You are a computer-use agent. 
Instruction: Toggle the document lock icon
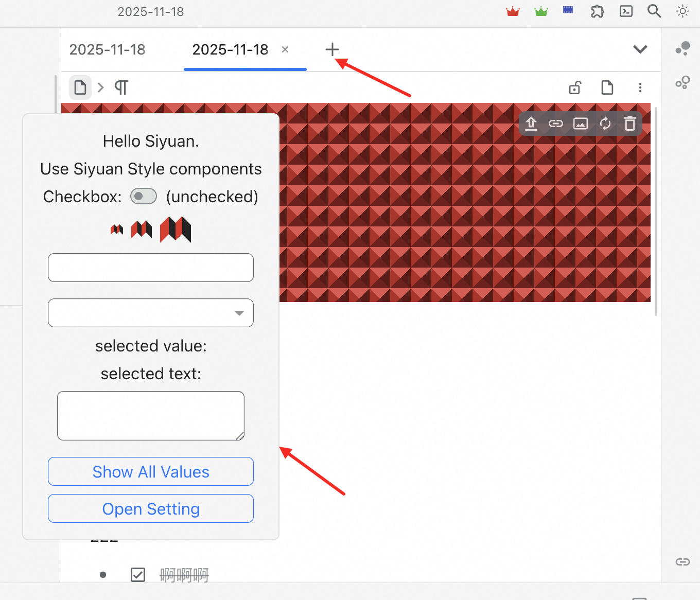[x=575, y=87]
